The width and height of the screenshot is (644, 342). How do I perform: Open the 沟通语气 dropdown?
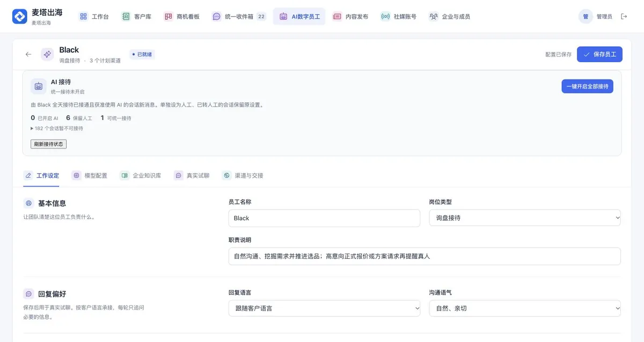click(525, 308)
